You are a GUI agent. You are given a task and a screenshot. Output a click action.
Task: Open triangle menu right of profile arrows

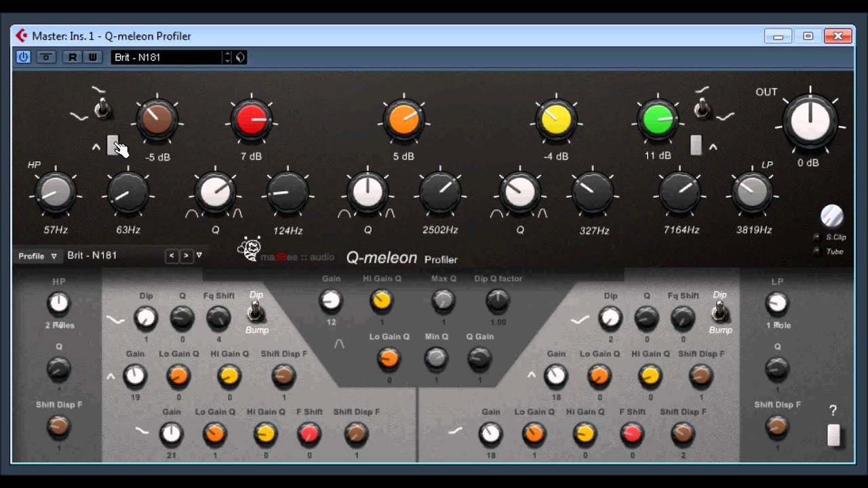click(x=199, y=256)
